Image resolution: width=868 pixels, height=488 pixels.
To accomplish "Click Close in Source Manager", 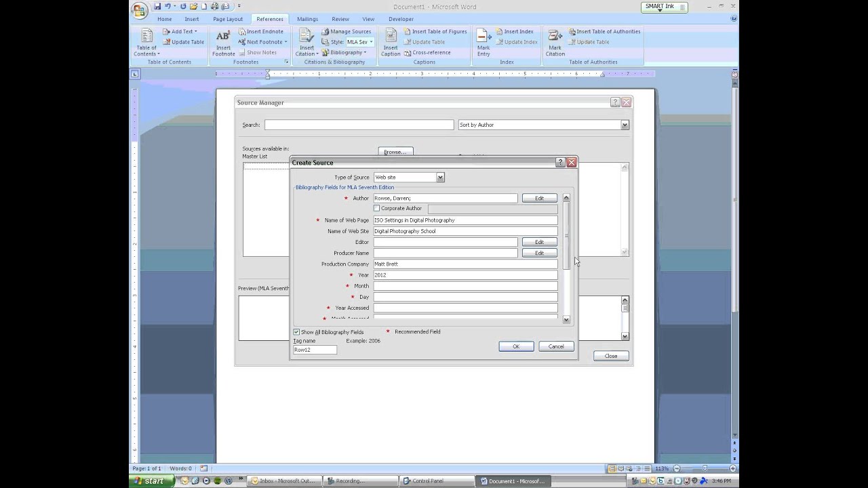I will pos(611,356).
